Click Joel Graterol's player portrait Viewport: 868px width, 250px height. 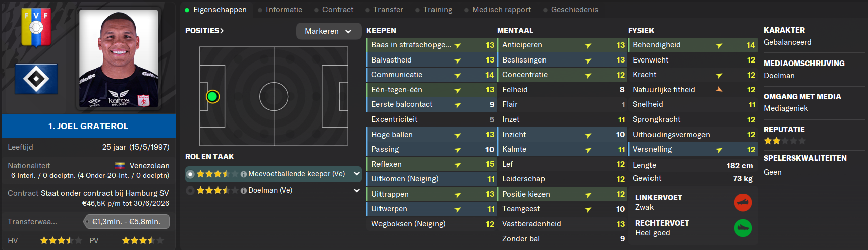(x=119, y=59)
